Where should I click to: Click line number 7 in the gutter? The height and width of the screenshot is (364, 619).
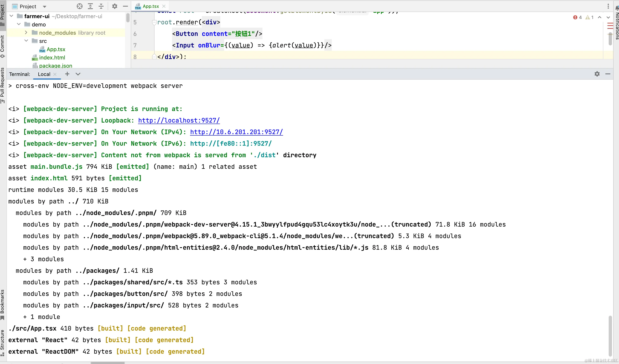tap(135, 45)
